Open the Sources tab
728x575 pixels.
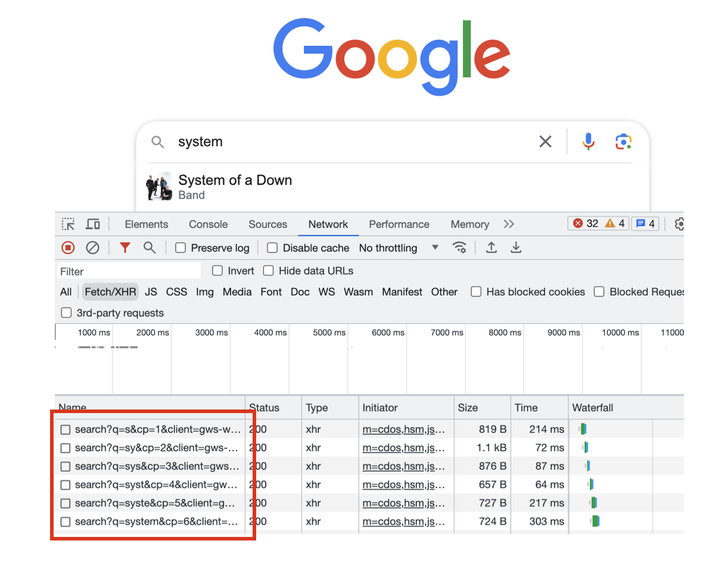(267, 224)
